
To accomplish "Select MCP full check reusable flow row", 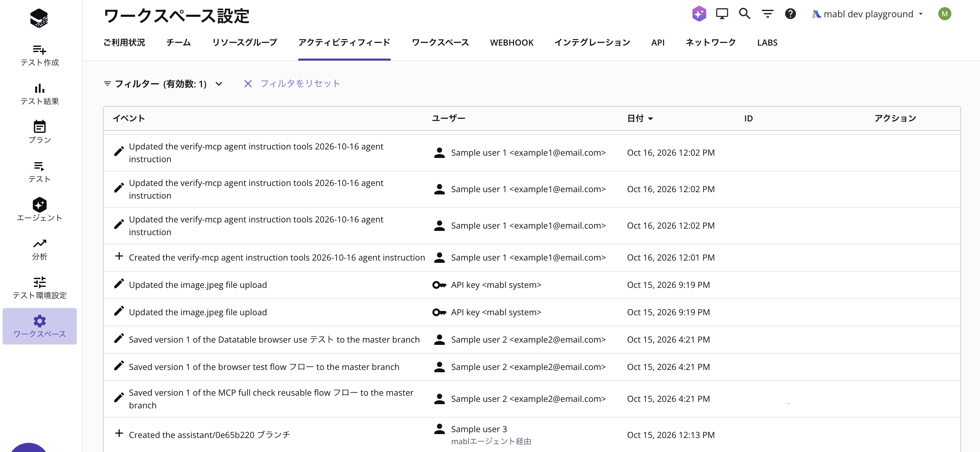I will 531,399.
